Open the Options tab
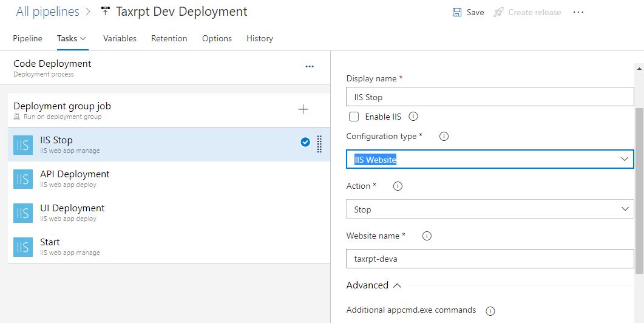 pos(217,39)
